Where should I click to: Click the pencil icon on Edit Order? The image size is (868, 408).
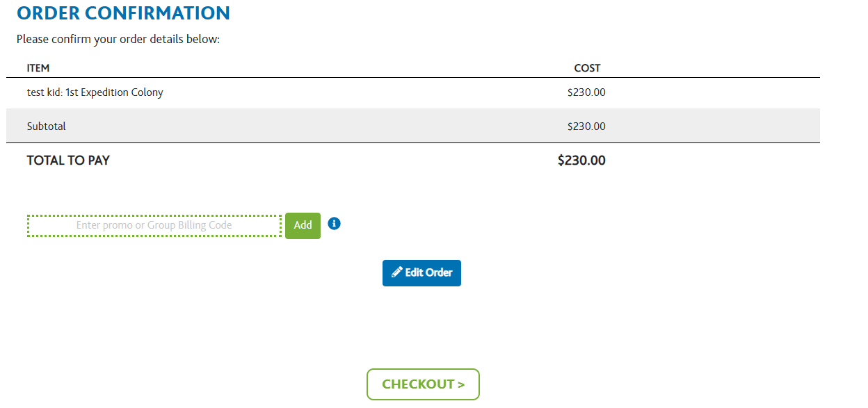397,272
